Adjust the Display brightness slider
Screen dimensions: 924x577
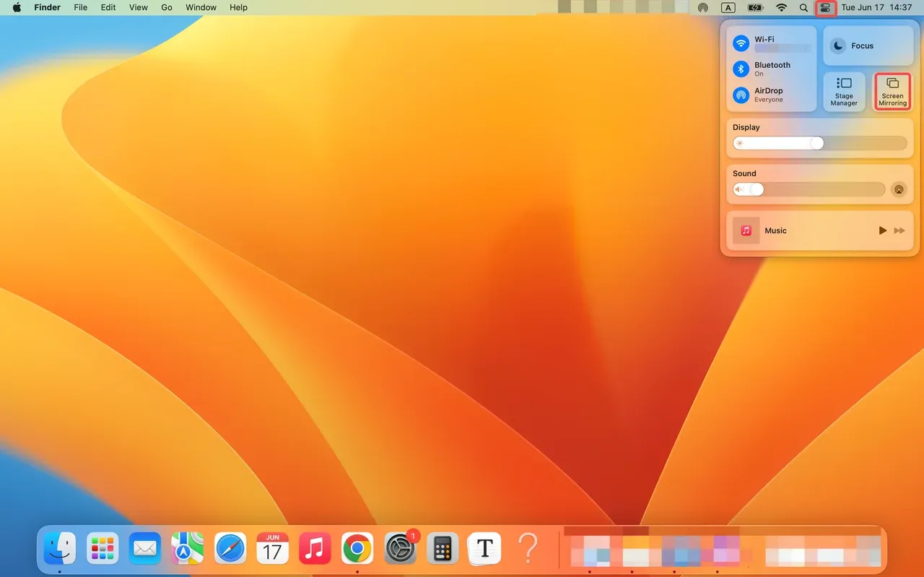coord(819,143)
